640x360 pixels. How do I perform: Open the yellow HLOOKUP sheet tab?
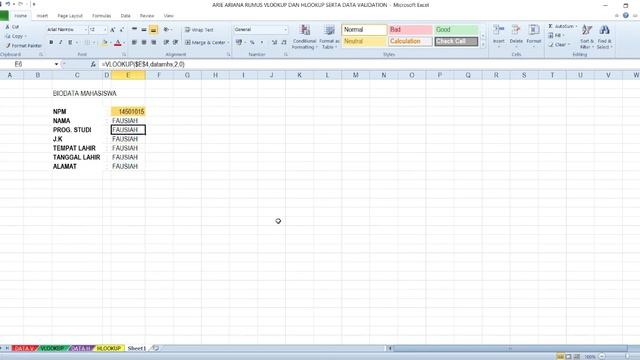pos(109,349)
